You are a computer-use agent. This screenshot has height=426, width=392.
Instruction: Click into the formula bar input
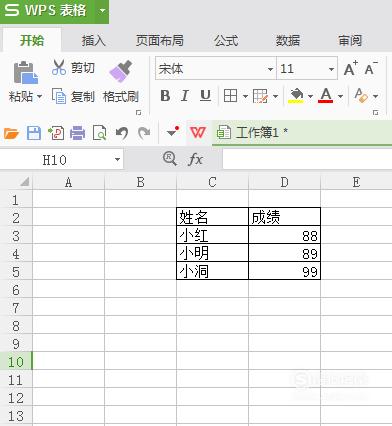(x=307, y=159)
